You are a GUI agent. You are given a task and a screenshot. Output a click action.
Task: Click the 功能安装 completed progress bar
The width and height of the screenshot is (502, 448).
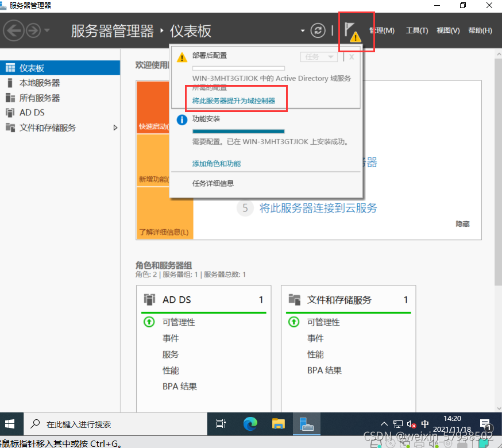pyautogui.click(x=238, y=131)
